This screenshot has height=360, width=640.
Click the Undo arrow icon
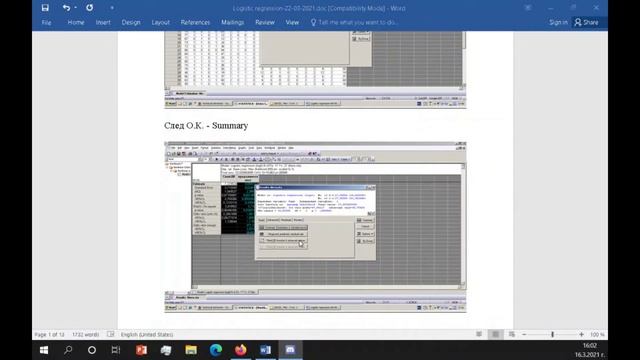pos(66,8)
